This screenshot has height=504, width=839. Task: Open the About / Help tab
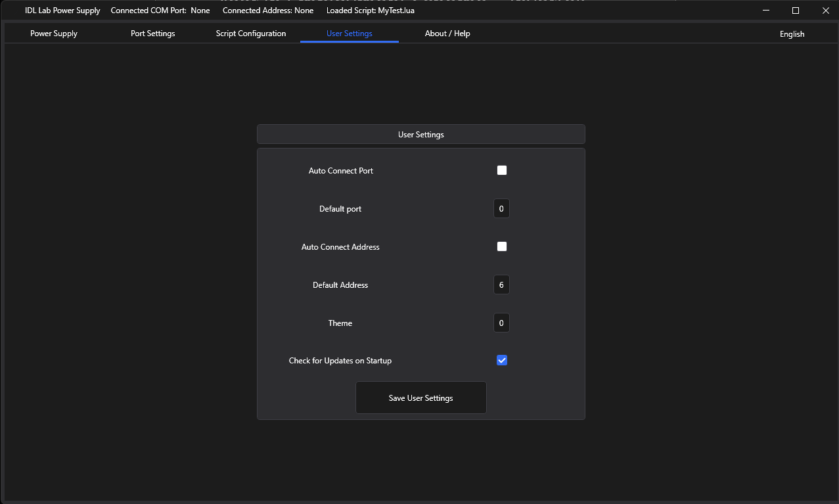[x=447, y=34]
